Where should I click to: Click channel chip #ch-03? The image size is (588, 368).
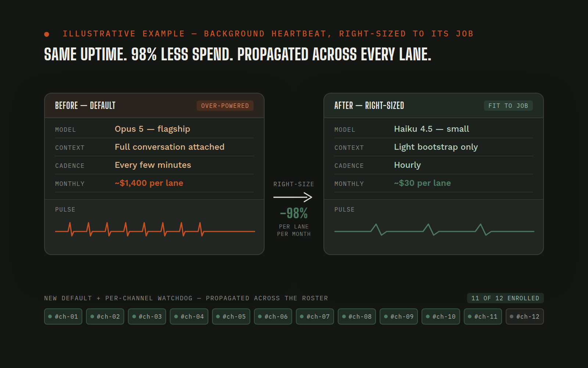[x=147, y=316]
